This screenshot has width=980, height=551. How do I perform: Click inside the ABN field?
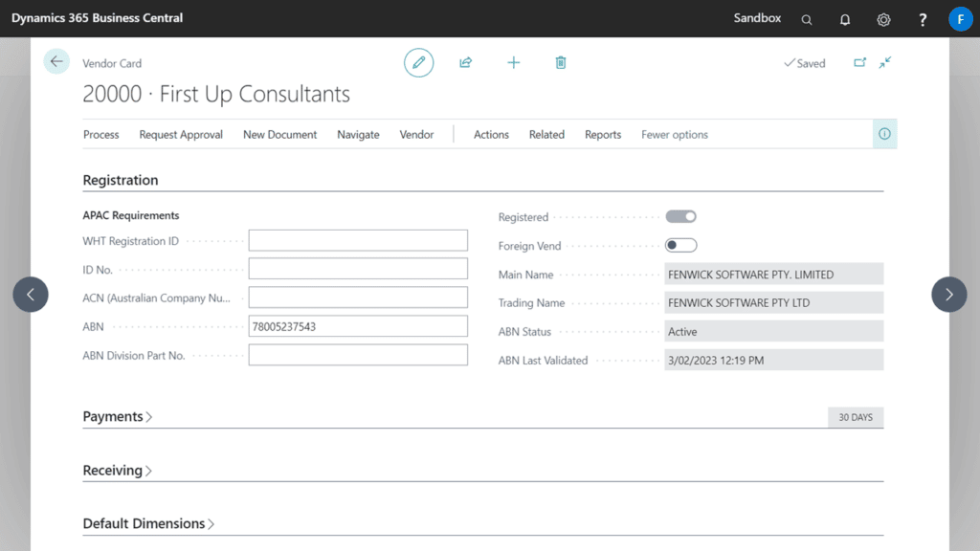(357, 325)
